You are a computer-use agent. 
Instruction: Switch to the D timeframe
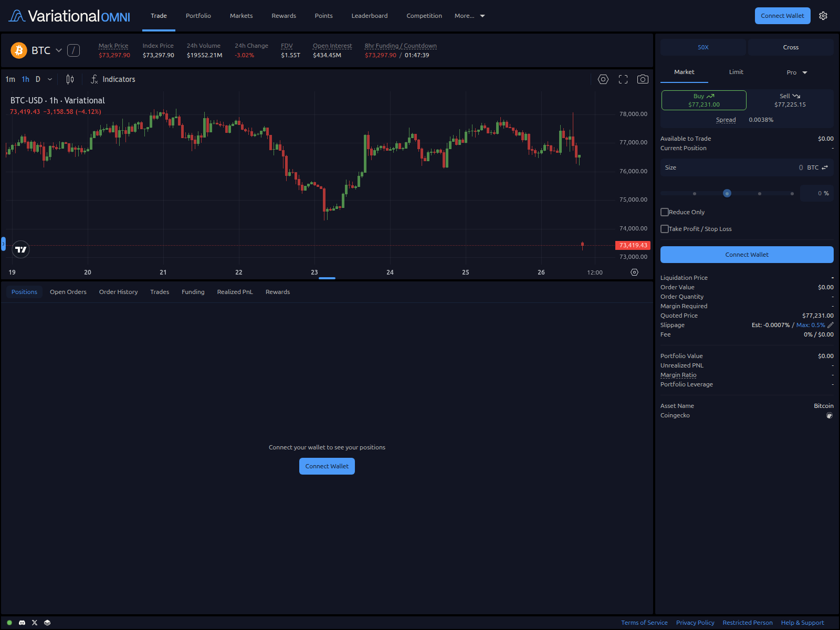[38, 79]
